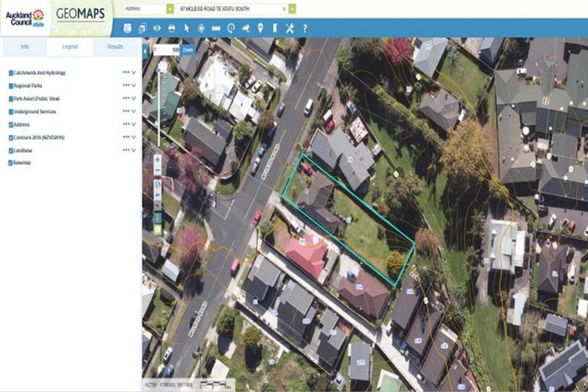Click the eye visibility icon in the toolbar

(x=157, y=28)
